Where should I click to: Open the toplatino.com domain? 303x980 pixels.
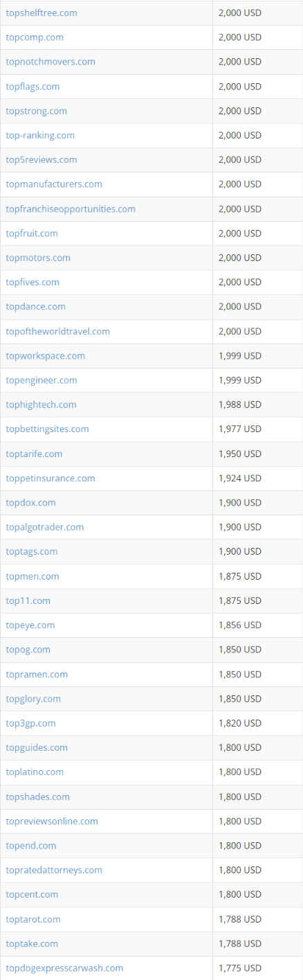click(35, 772)
